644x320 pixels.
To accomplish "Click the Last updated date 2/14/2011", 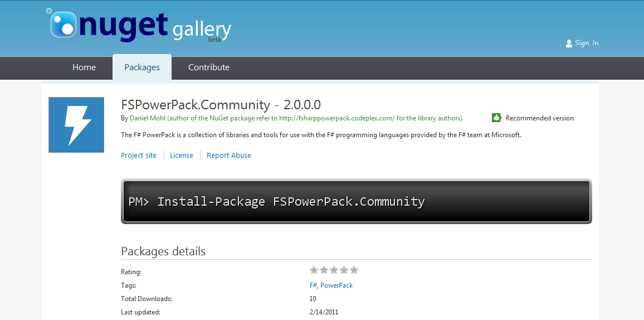I will click(x=324, y=312).
